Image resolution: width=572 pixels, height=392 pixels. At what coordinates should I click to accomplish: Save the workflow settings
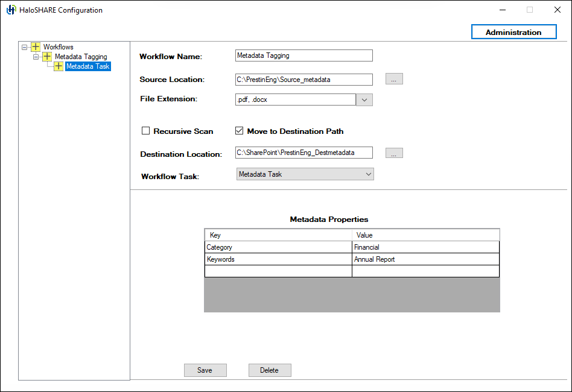(x=205, y=370)
